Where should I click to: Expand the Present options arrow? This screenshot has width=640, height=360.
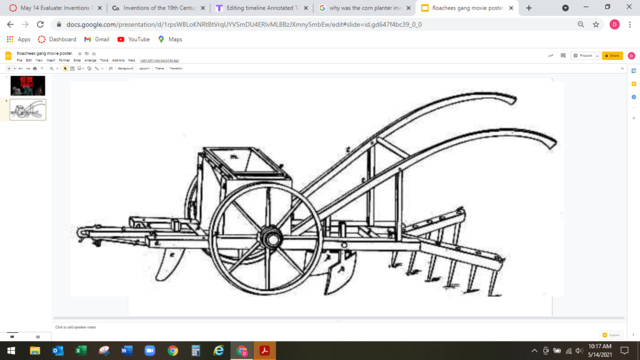pos(597,56)
